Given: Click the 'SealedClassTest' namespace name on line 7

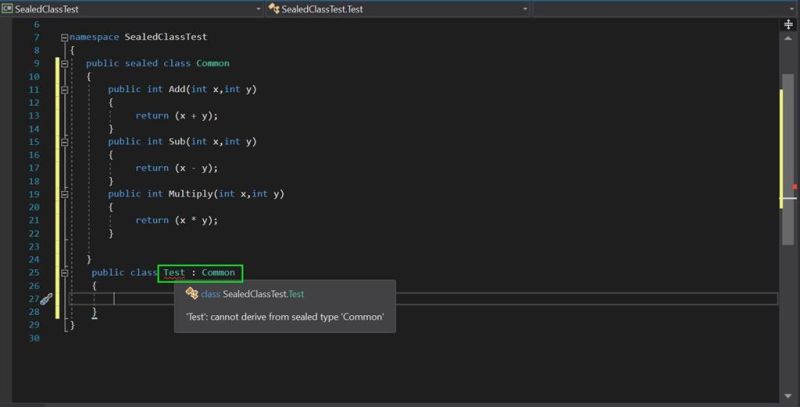Looking at the screenshot, I should [166, 37].
